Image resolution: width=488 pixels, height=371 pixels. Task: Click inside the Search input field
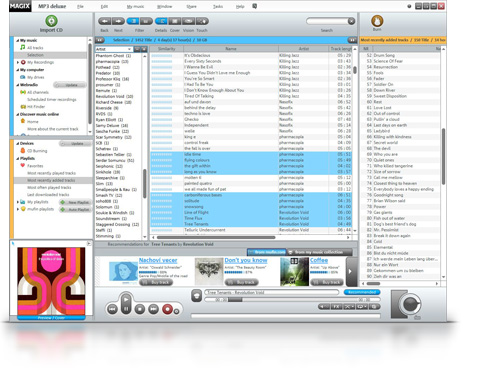(327, 21)
